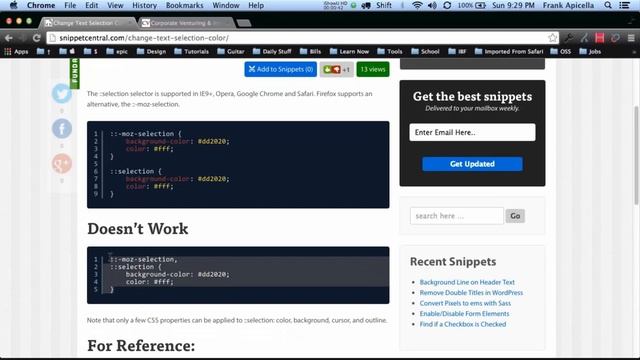Expand the School bookmarks folder
Screen dimensions: 640x360
click(x=425, y=51)
